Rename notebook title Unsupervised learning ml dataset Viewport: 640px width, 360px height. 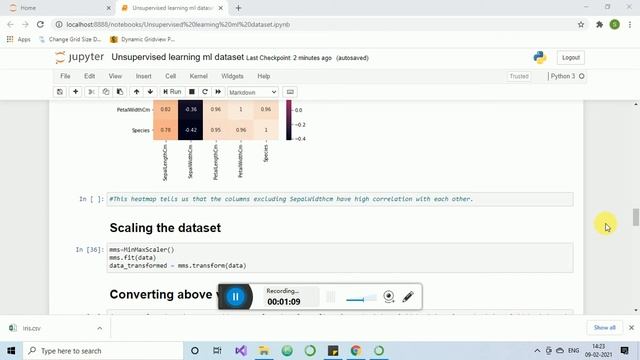pos(178,57)
